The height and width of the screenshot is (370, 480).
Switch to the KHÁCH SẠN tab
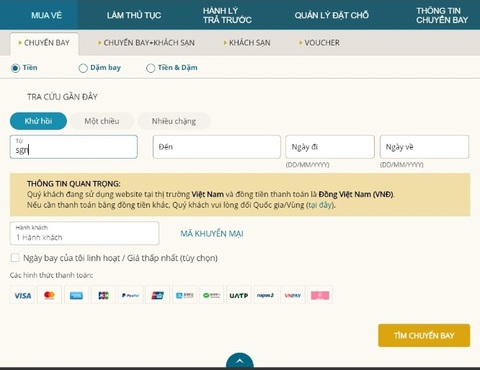[247, 43]
